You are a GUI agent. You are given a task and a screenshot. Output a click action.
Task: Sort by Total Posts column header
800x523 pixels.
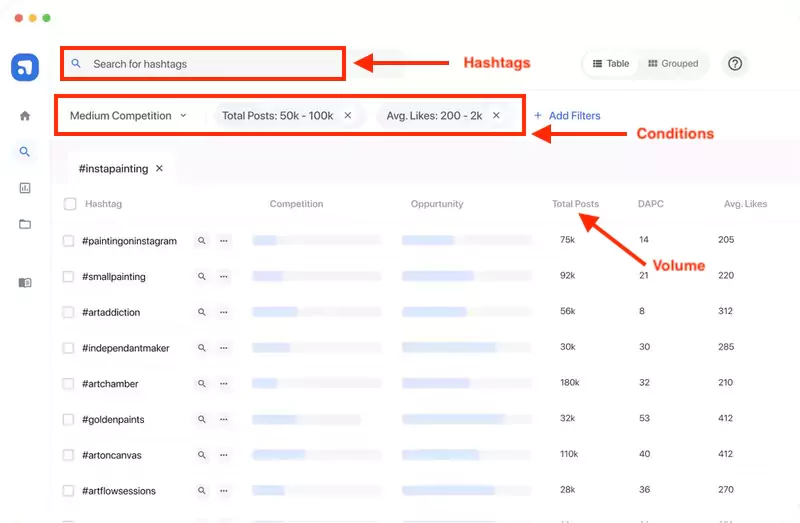(575, 204)
